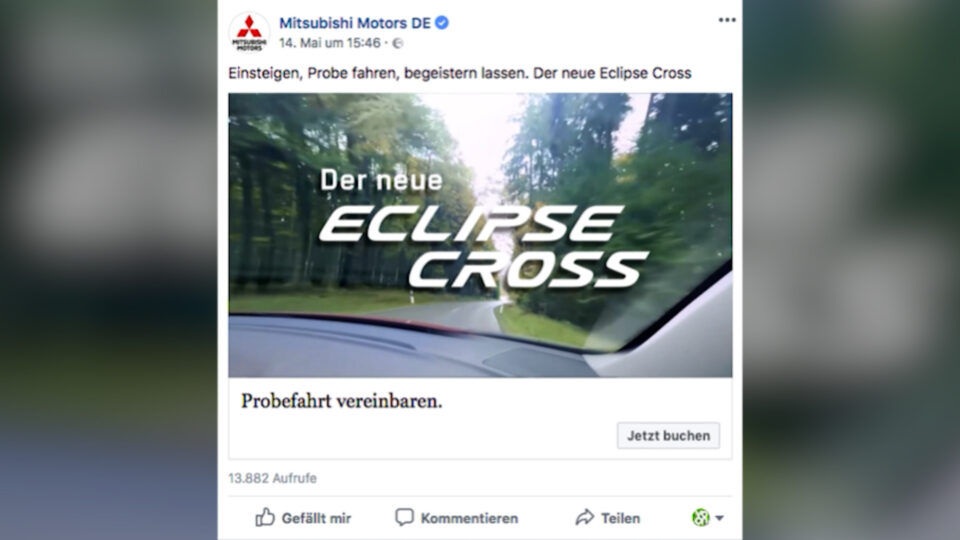Select the Kommentieren label
The height and width of the screenshot is (540, 960).
(x=469, y=519)
